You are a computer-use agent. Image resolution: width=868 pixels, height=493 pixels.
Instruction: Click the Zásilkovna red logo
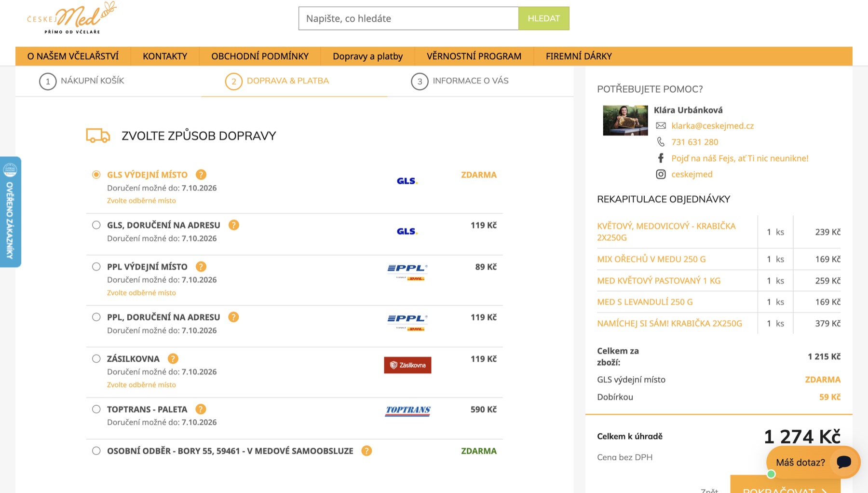(407, 365)
